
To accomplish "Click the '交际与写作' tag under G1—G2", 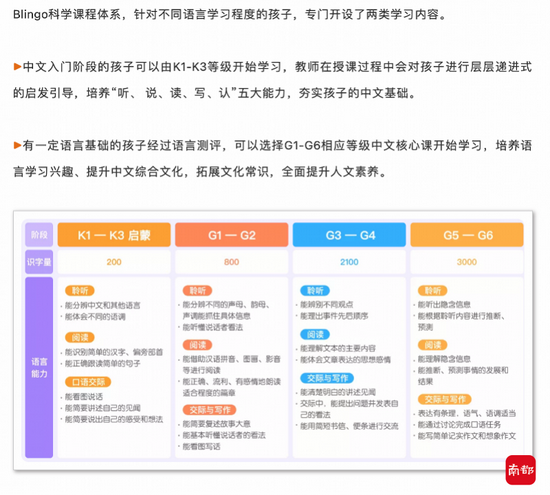I will 209,410.
